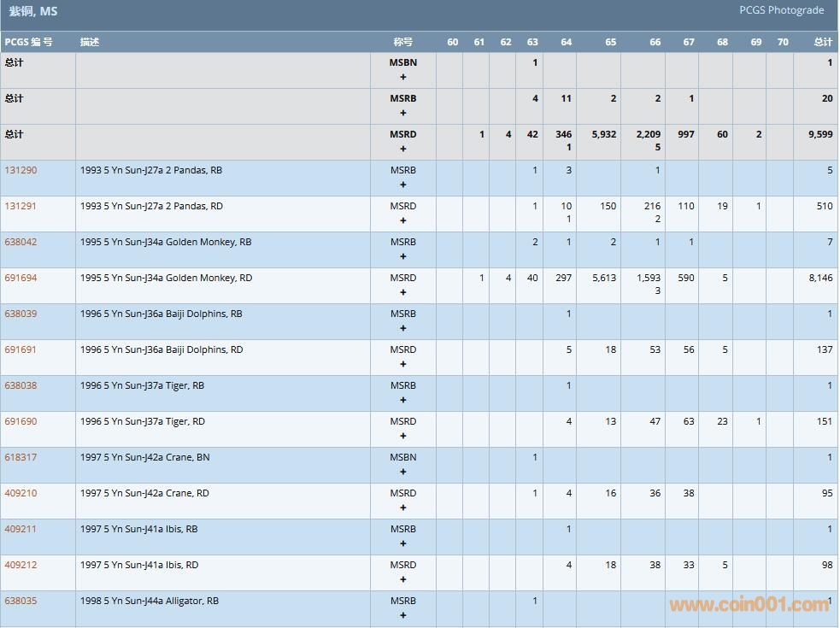This screenshot has height=628, width=840.
Task: Open PCGS number 131290 link
Action: pyautogui.click(x=21, y=170)
